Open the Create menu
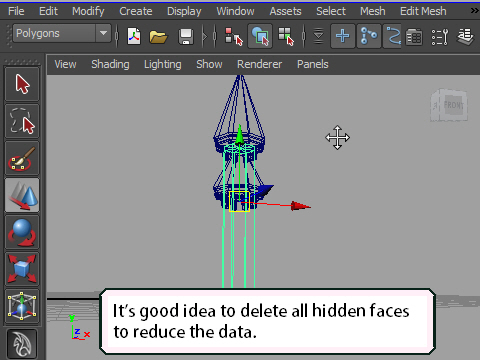The image size is (480, 360). coord(136,11)
